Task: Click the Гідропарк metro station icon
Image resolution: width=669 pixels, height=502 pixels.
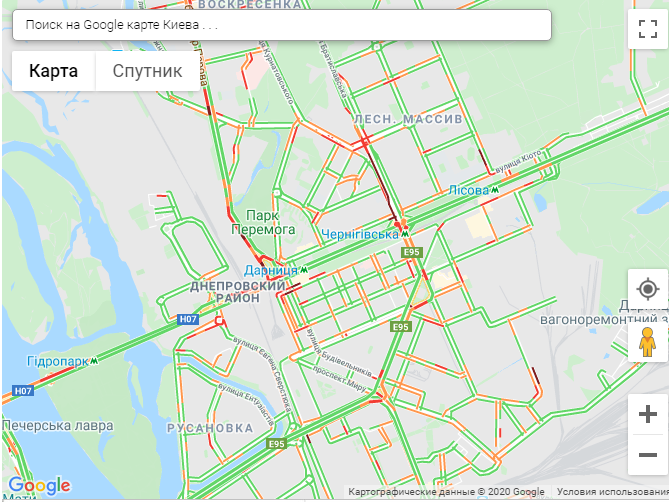Action: [x=94, y=361]
